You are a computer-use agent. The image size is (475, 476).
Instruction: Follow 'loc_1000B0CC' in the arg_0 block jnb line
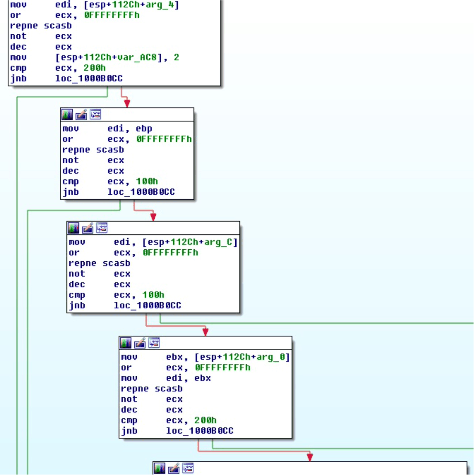(x=200, y=431)
